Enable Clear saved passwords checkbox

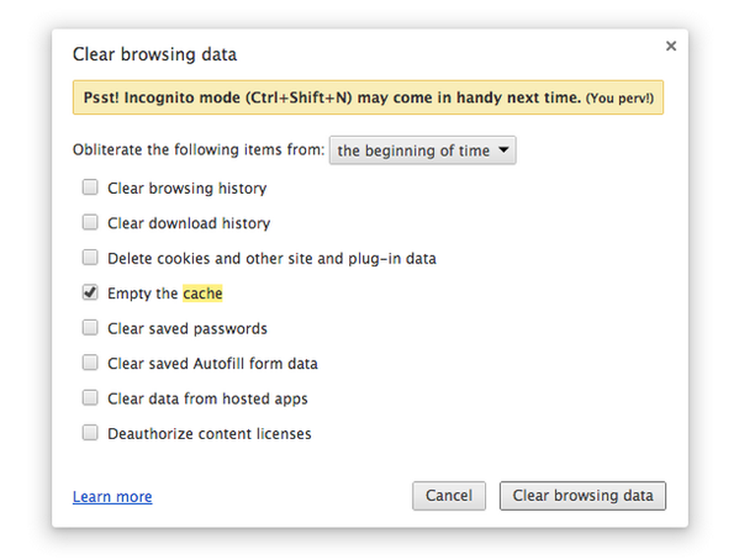point(90,328)
